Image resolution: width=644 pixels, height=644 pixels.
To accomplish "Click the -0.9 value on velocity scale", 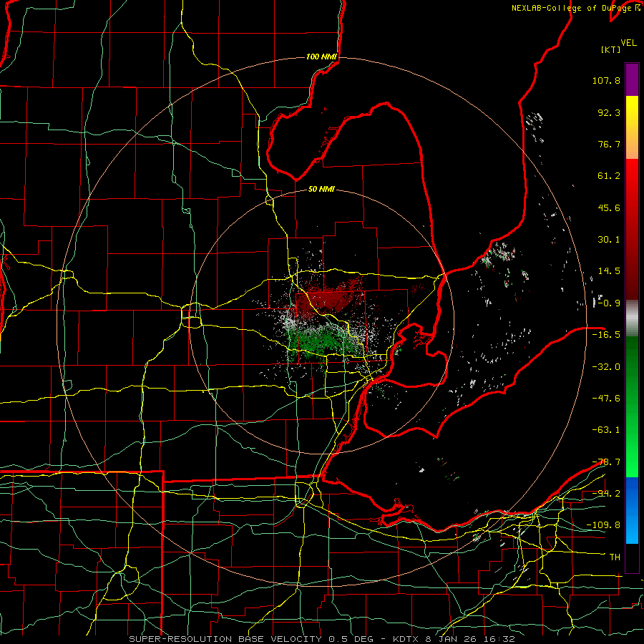I will click(x=609, y=303).
